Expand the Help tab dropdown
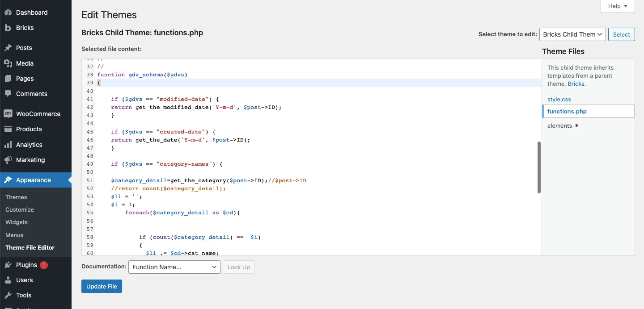Viewport: 644px width, 309px height. [618, 6]
